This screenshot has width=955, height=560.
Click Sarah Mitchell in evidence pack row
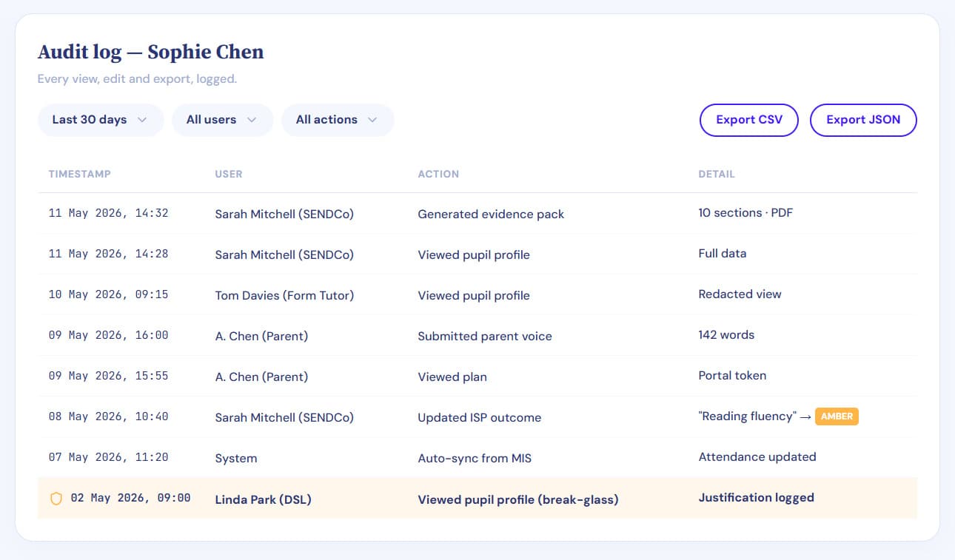point(284,214)
